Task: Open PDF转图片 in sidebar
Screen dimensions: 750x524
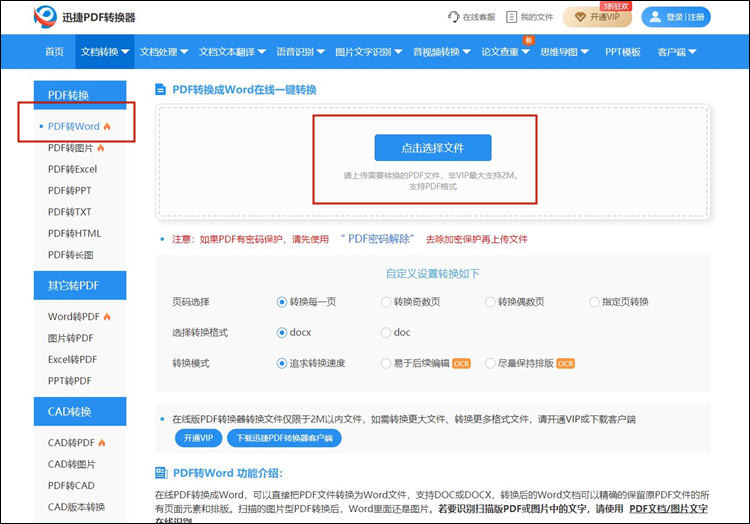Action: tap(70, 148)
